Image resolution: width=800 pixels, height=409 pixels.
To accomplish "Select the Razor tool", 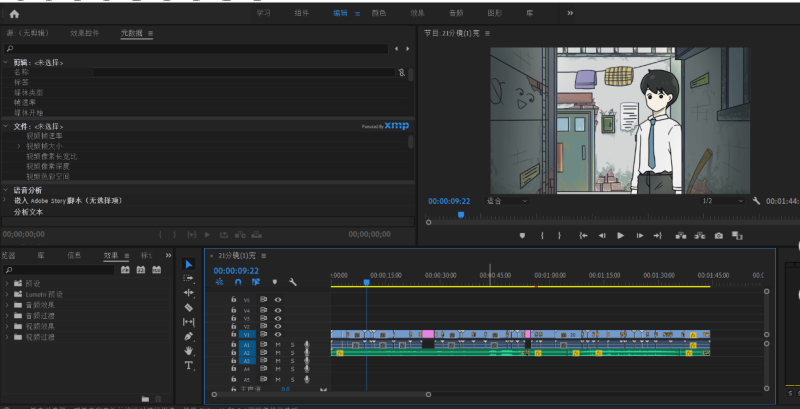I will point(189,307).
